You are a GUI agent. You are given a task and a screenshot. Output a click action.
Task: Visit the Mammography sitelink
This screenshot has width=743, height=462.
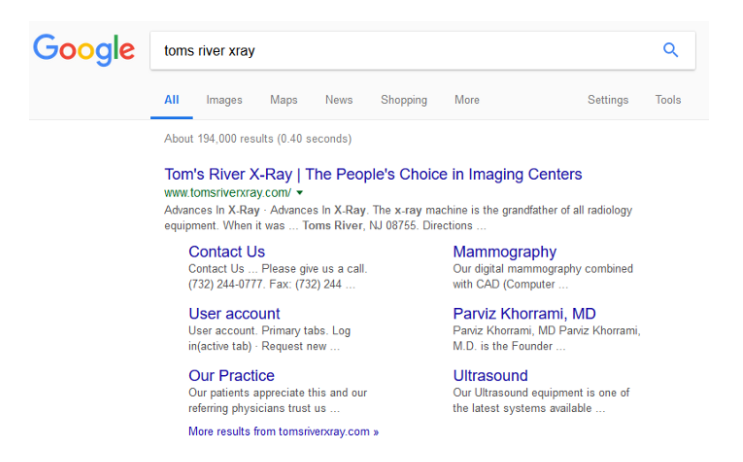[504, 252]
